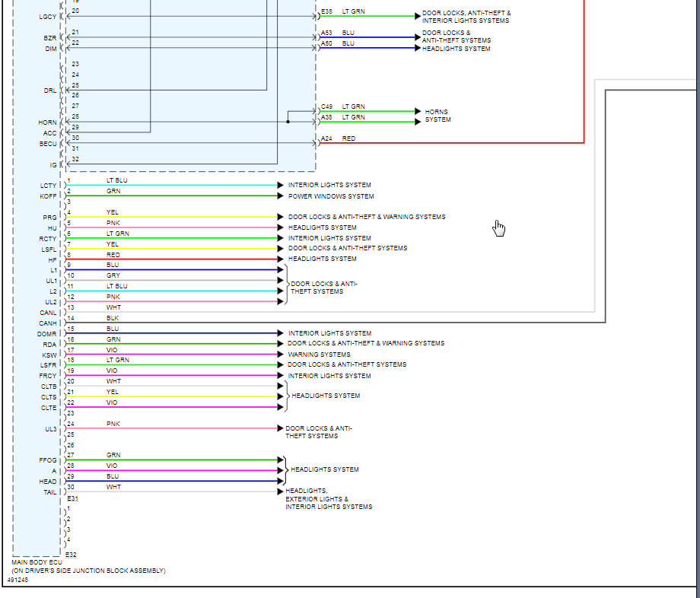
Task: Select the WARNING SYSTEMS label on KSW row
Action: [x=319, y=355]
